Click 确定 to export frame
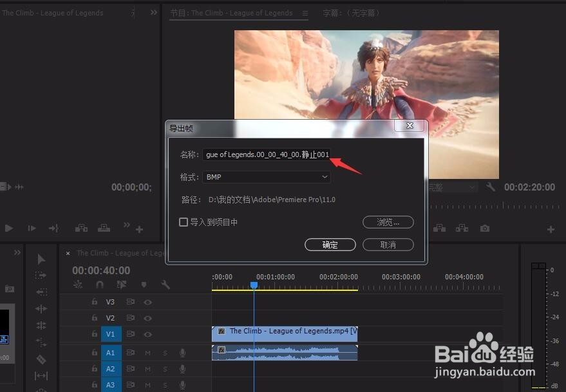This screenshot has width=566, height=392. coord(330,245)
